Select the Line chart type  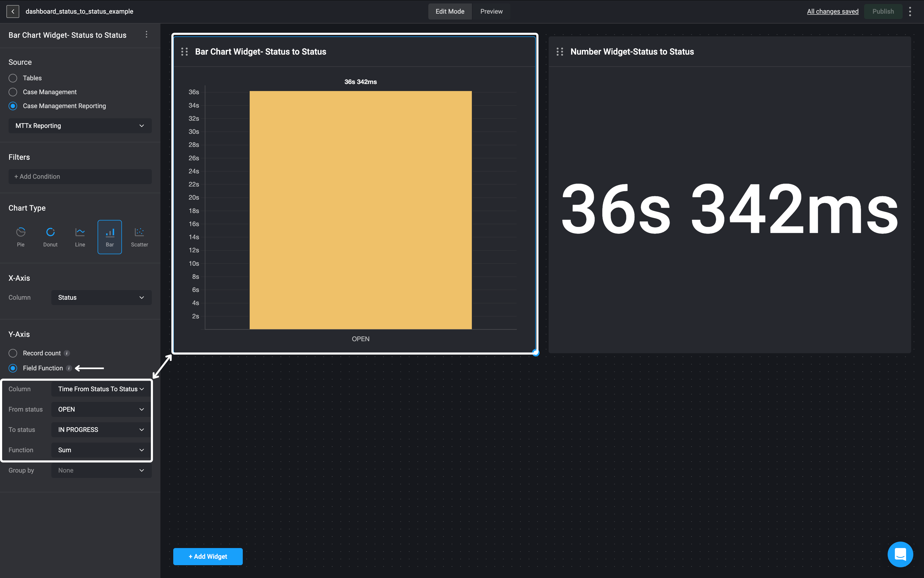coord(80,237)
